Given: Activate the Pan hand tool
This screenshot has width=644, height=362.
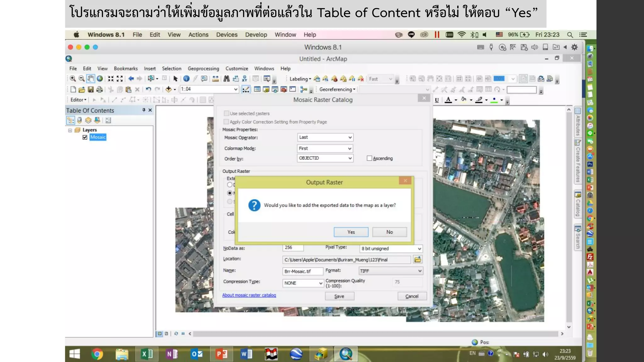Looking at the screenshot, I should (91, 79).
